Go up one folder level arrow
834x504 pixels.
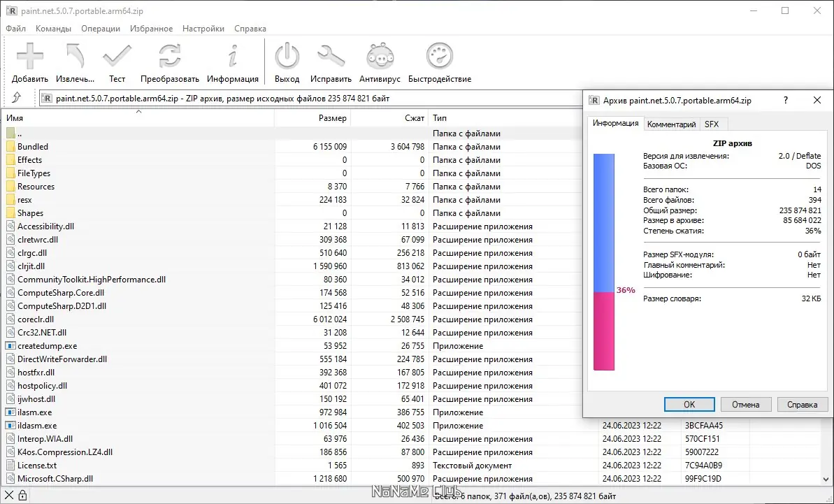point(17,98)
